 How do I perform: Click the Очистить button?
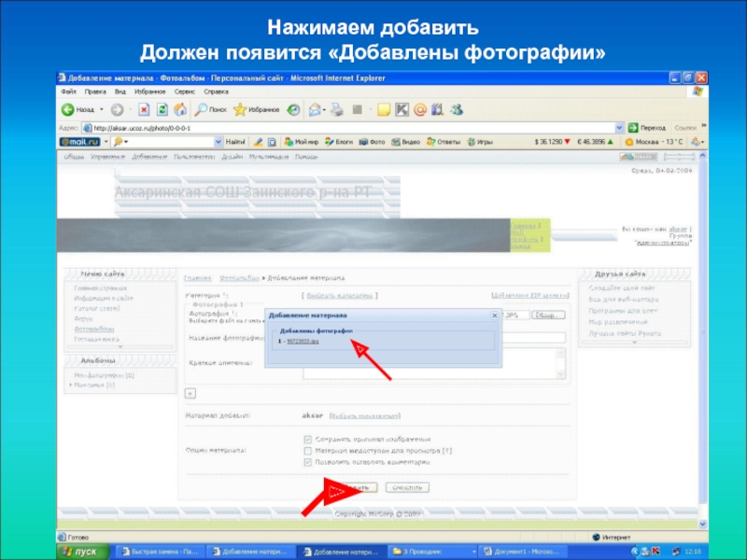pyautogui.click(x=407, y=487)
